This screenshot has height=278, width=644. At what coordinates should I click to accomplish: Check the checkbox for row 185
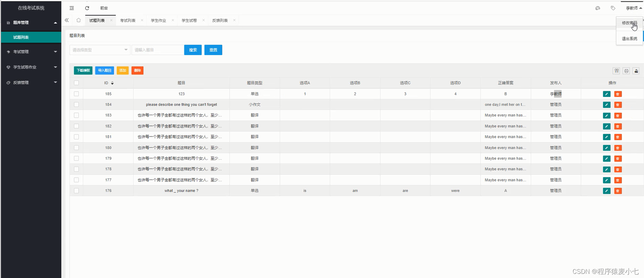[x=76, y=94]
